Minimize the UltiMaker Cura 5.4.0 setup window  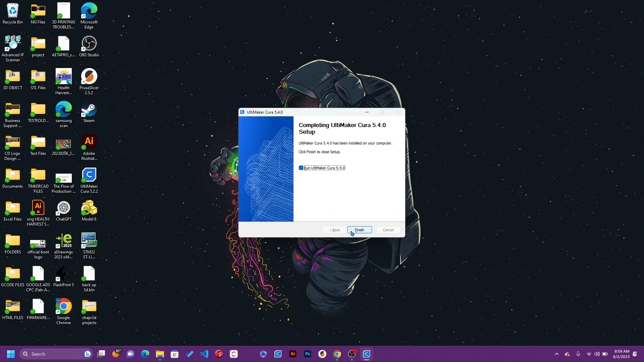(x=367, y=112)
